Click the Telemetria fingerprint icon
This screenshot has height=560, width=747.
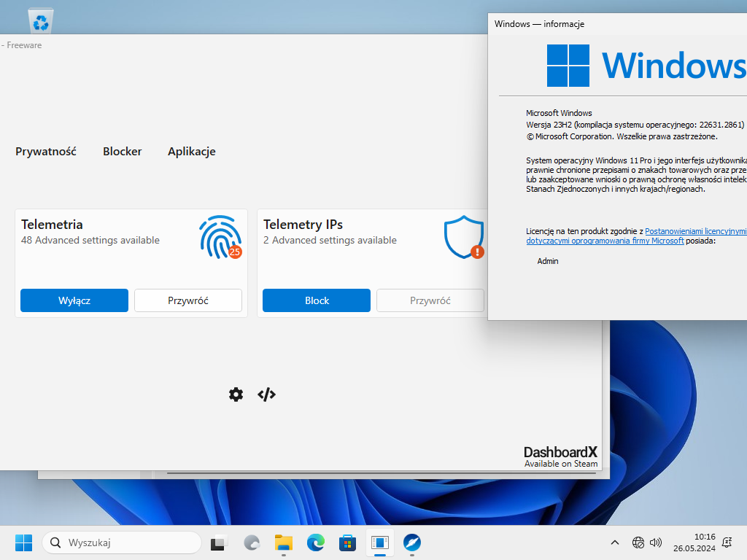(220, 237)
